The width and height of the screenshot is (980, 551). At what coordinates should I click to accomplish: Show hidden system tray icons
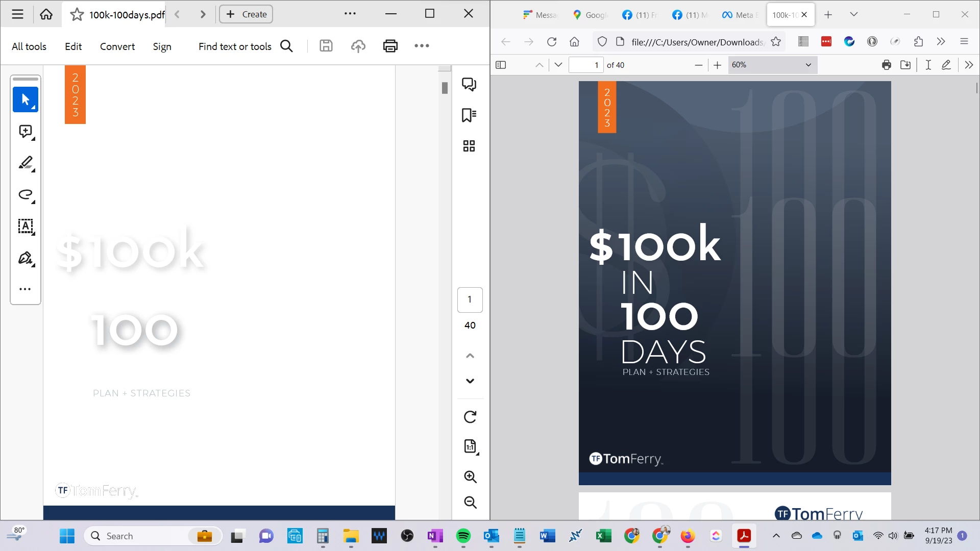click(776, 536)
